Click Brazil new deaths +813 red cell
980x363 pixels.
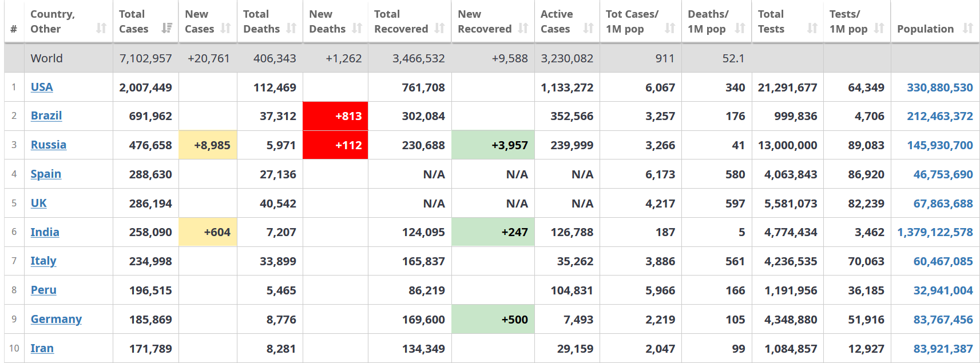(335, 116)
